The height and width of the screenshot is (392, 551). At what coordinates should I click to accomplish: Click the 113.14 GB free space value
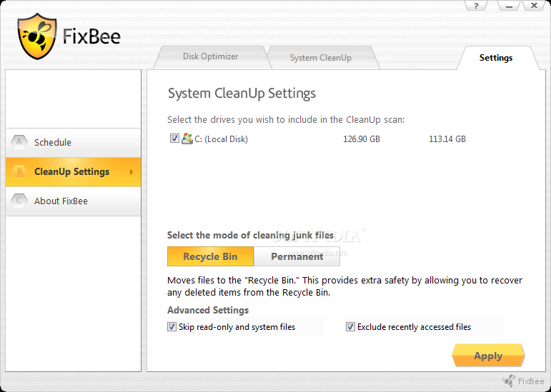pos(447,139)
